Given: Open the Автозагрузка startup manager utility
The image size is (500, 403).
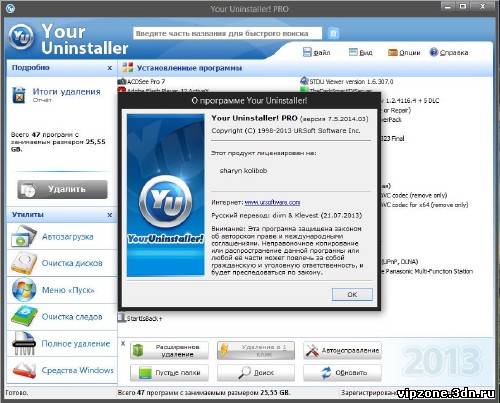Looking at the screenshot, I should coord(62,237).
